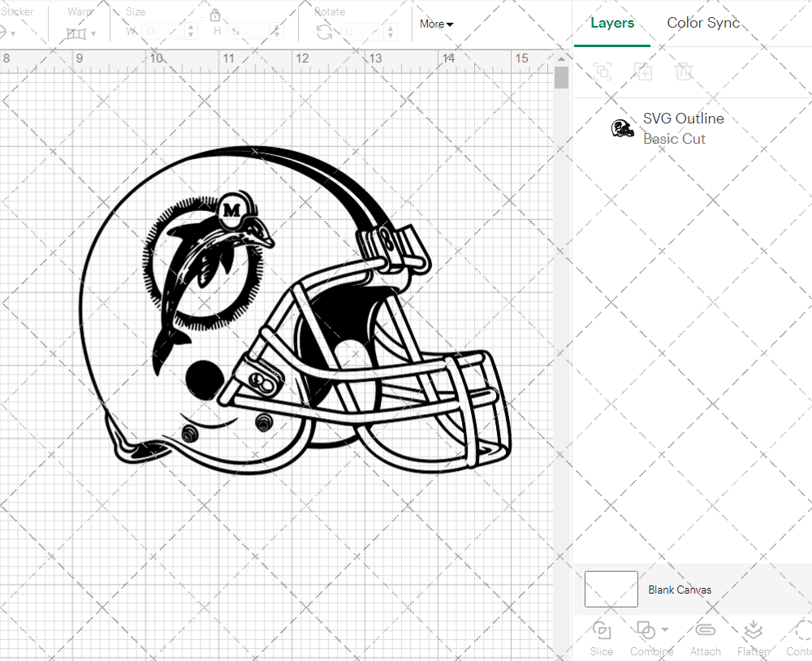The image size is (812, 661).
Task: Click the canvas vertical scrollbar
Action: [561, 78]
